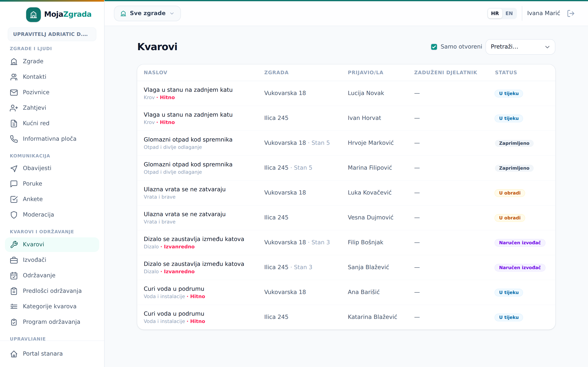
Task: Click the Naručen izvođač status for Filip Bošnjak
Action: pyautogui.click(x=520, y=243)
